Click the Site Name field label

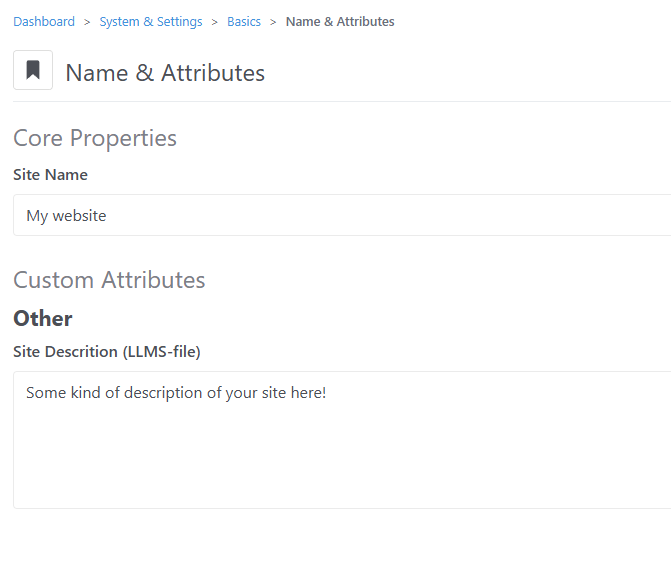click(x=50, y=175)
